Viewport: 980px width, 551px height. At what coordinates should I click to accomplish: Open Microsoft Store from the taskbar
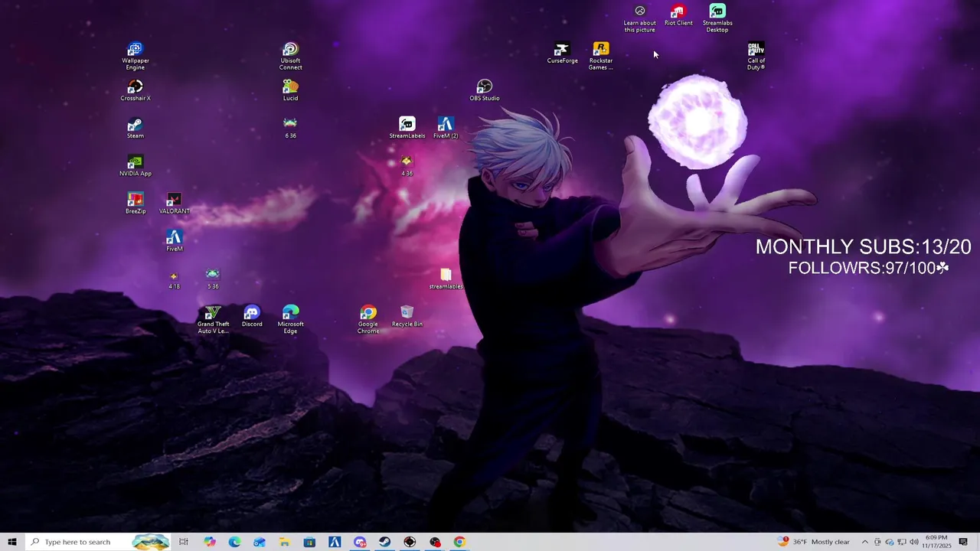coord(309,542)
